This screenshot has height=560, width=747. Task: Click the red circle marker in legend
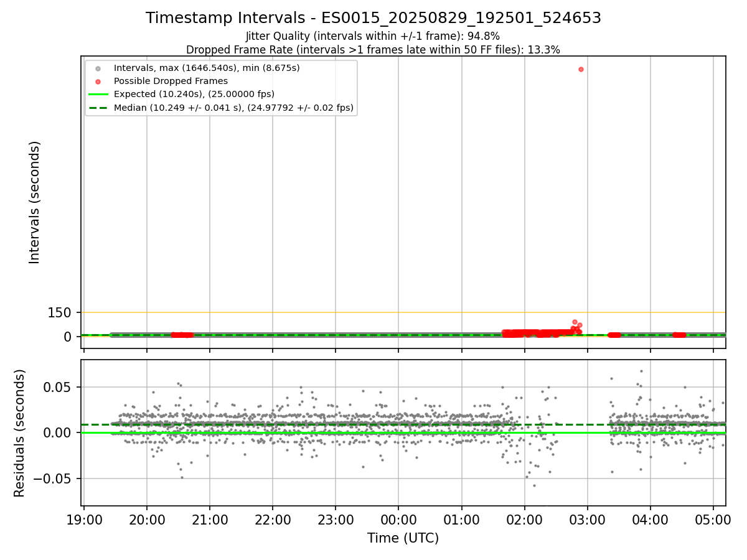pos(98,81)
